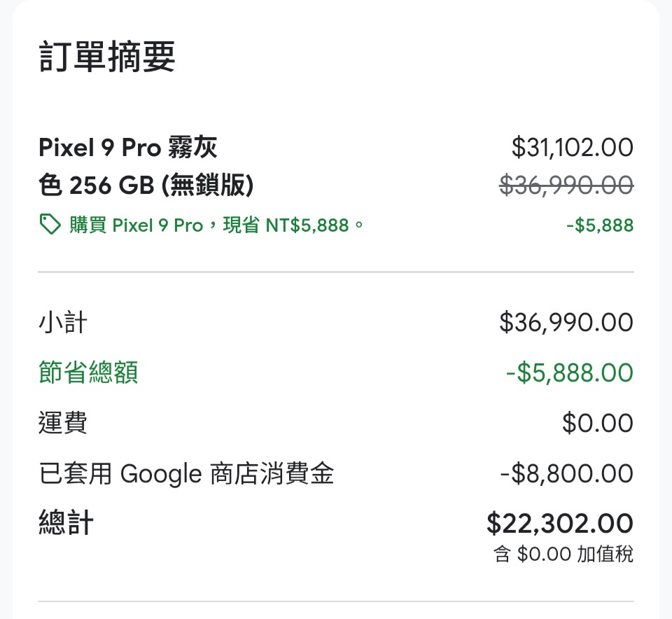Click the 小計 label
The image size is (672, 619).
point(63,322)
